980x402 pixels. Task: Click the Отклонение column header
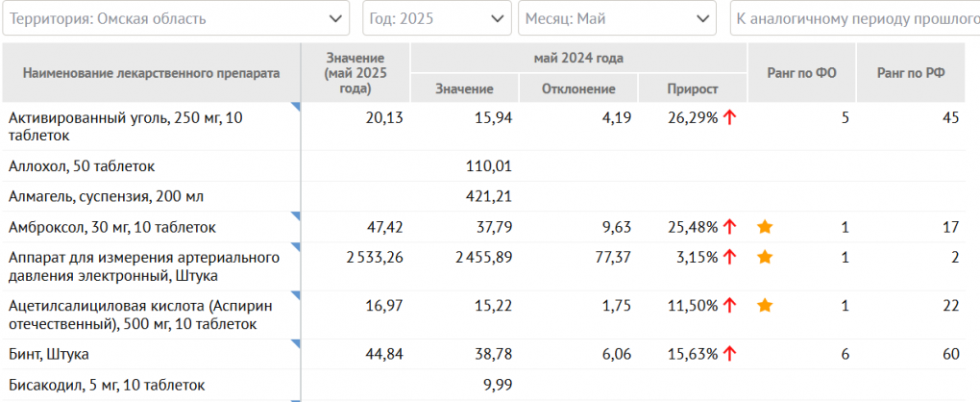pyautogui.click(x=578, y=88)
